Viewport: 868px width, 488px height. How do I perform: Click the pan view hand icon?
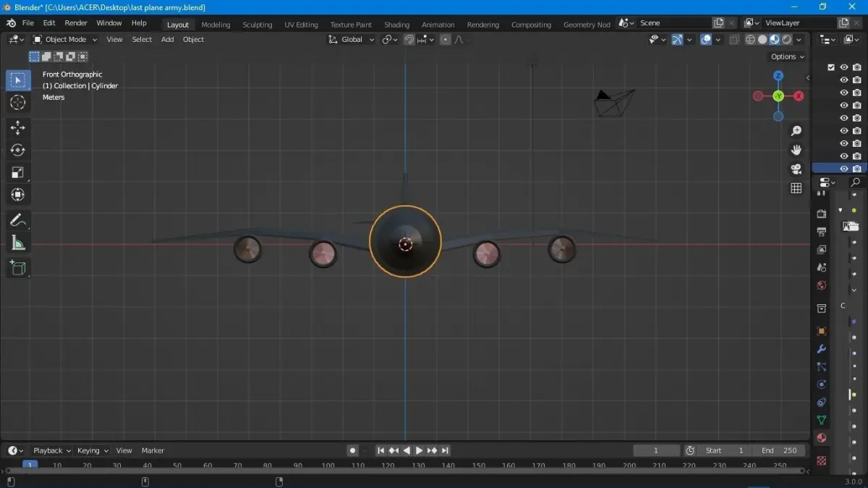pyautogui.click(x=796, y=150)
